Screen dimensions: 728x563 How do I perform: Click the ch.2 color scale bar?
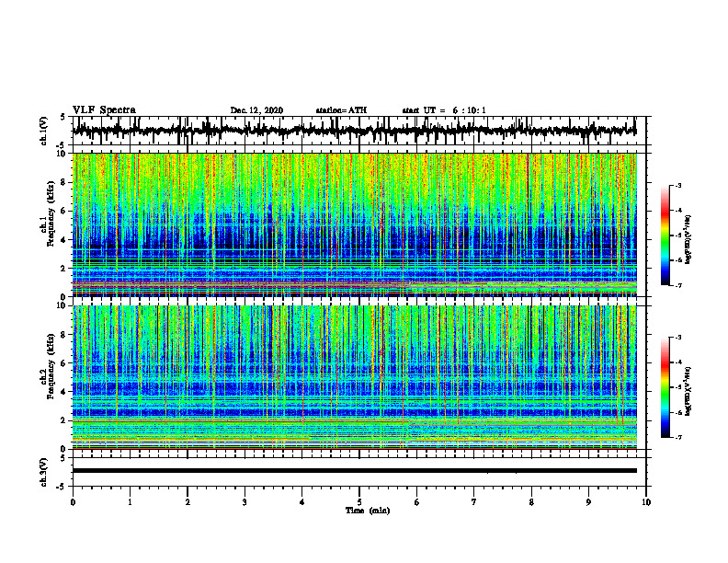pos(665,387)
